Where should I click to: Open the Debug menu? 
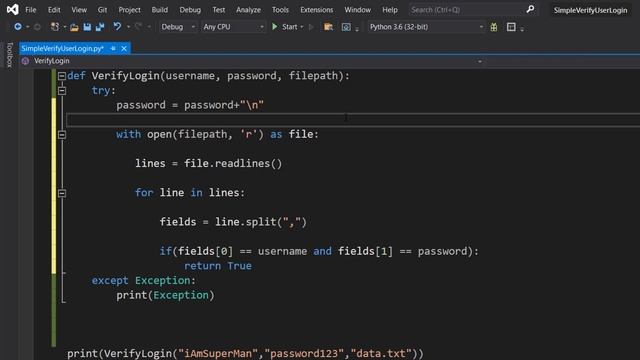click(190, 9)
